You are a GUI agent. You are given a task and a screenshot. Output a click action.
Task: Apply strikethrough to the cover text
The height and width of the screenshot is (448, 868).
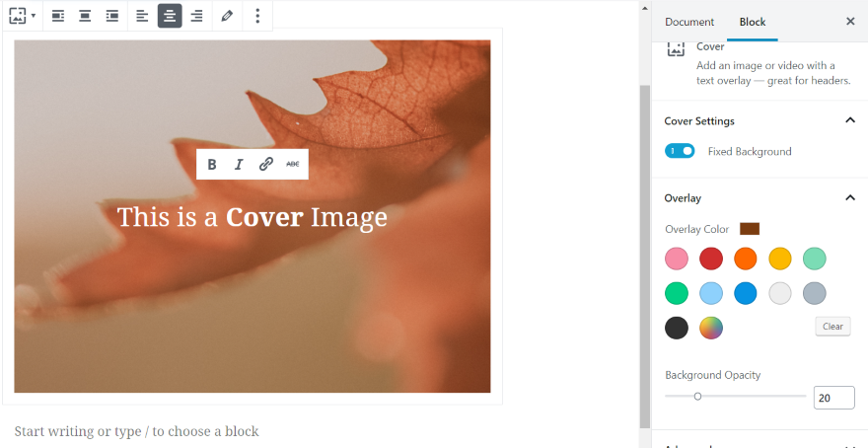[293, 164]
